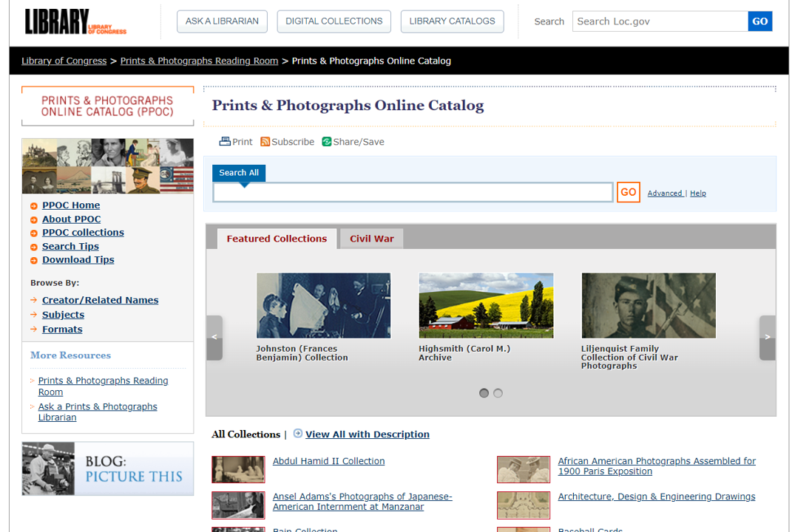Click the arrow icon beside View All
Viewport: 809px width, 532px height.
(x=298, y=434)
